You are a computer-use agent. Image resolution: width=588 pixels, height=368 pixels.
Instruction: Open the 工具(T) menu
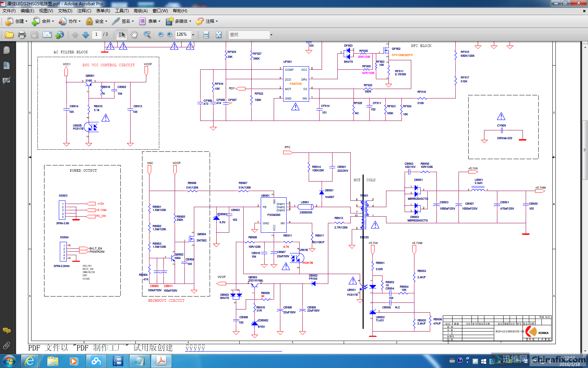[122, 11]
